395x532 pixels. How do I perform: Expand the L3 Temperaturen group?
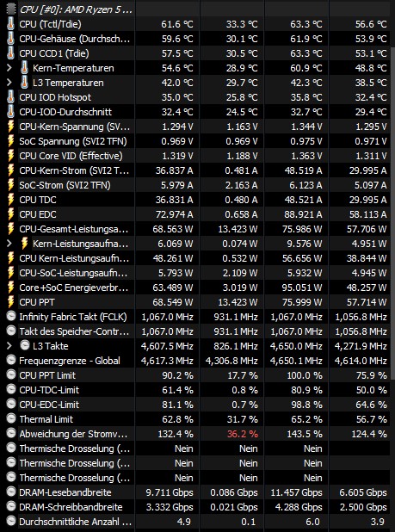click(9, 83)
